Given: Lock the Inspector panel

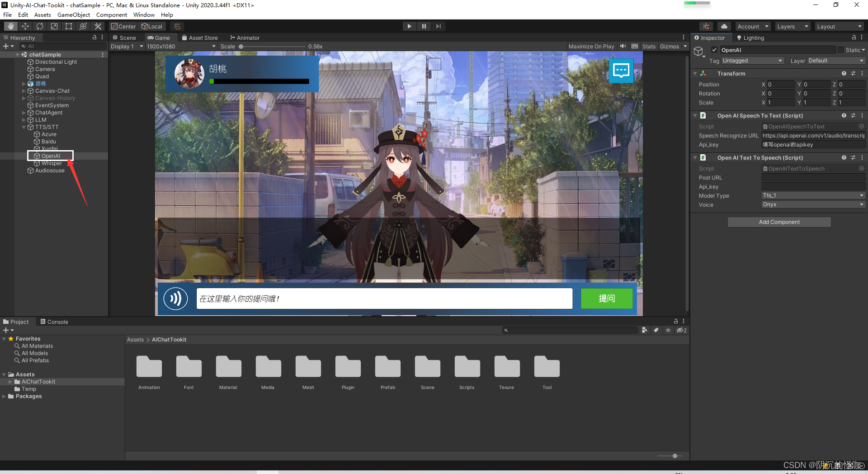Looking at the screenshot, I should pyautogui.click(x=854, y=38).
